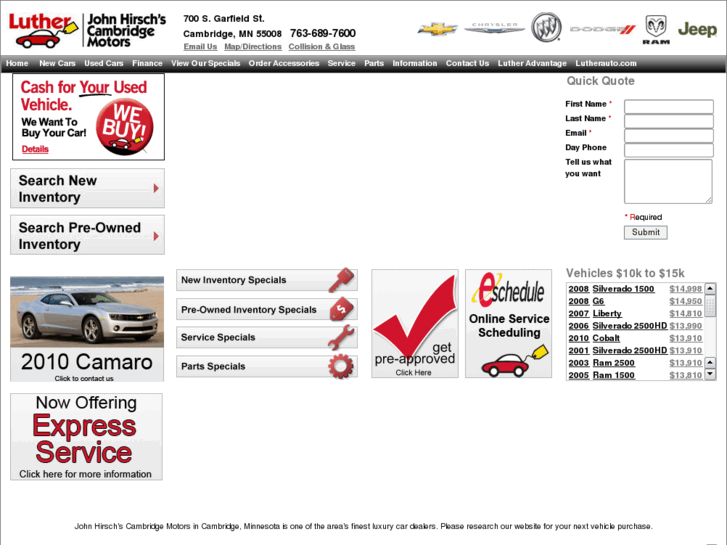
Task: Click the vehicle list scrollbar bottom down arrow
Action: [x=710, y=374]
